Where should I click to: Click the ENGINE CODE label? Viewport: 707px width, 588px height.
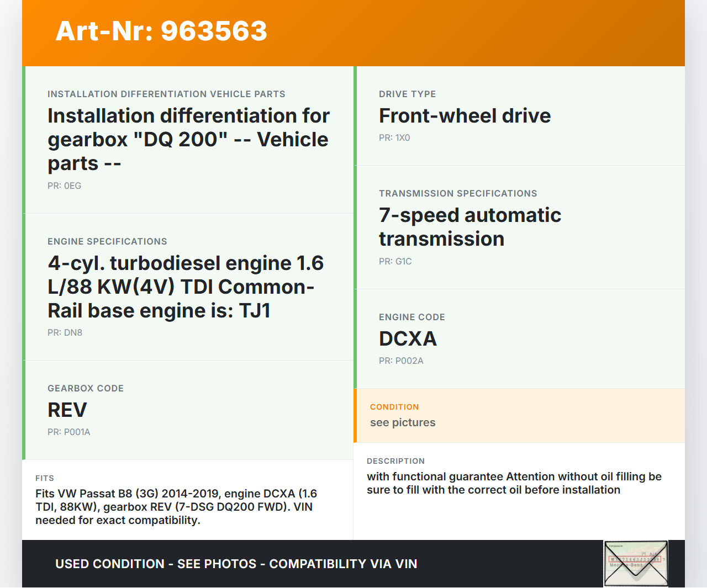click(412, 317)
